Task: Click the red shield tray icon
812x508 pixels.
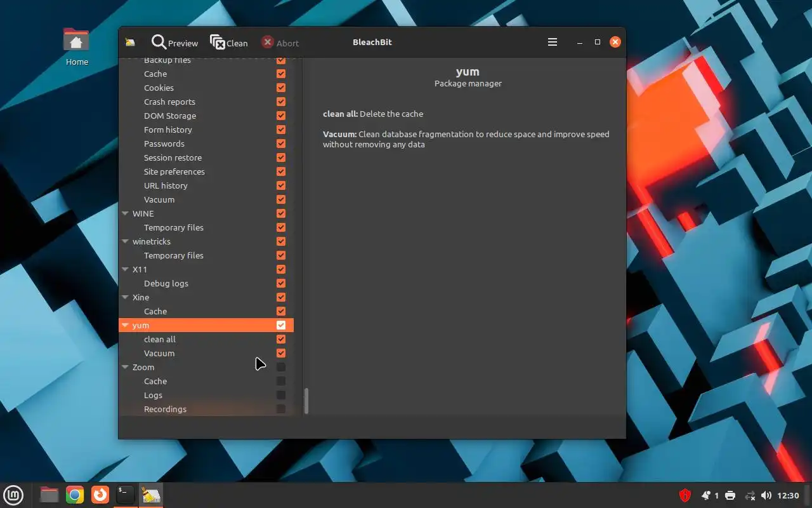Action: tap(684, 495)
